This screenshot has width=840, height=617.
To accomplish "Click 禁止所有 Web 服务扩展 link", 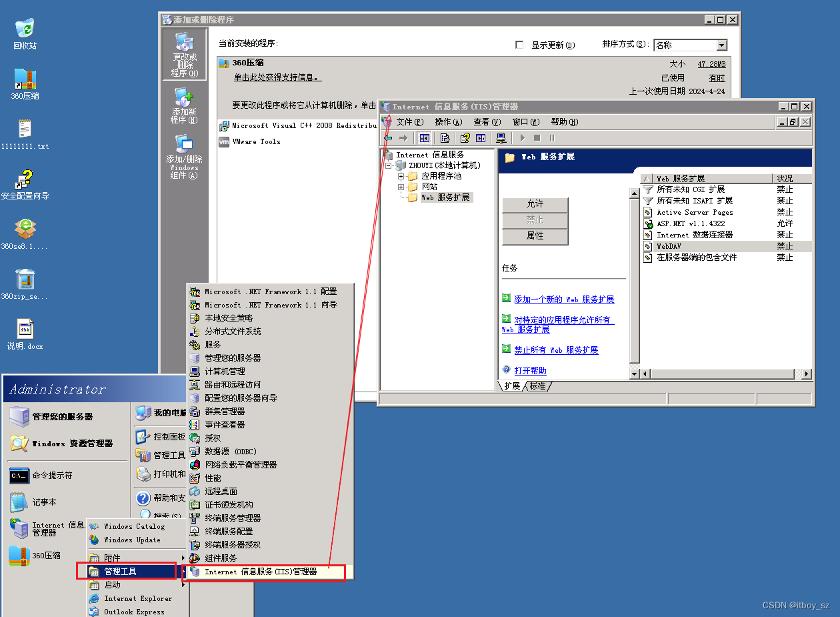I will pos(556,350).
